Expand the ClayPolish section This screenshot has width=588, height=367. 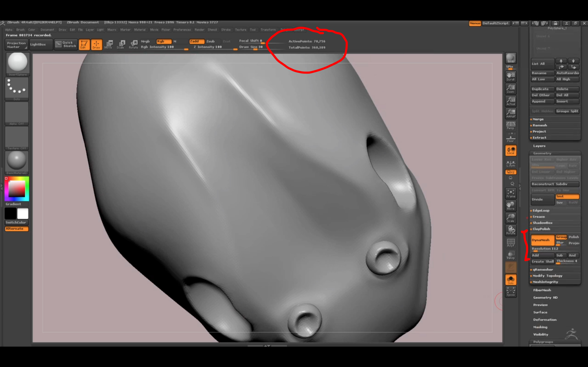coord(541,229)
